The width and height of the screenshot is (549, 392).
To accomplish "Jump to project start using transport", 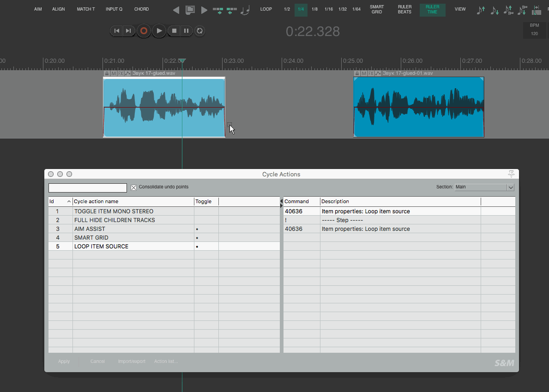I will pos(117,31).
